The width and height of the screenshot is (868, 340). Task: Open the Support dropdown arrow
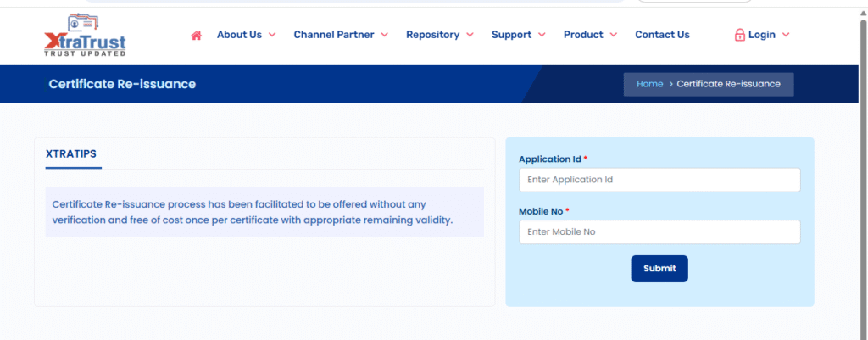pos(542,35)
